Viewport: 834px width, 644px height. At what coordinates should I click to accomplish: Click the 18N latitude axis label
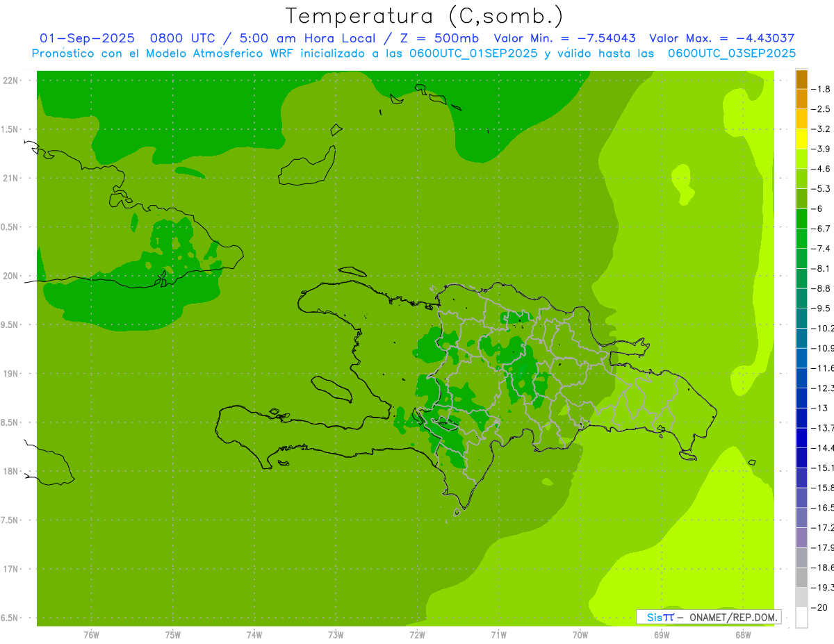[10, 472]
